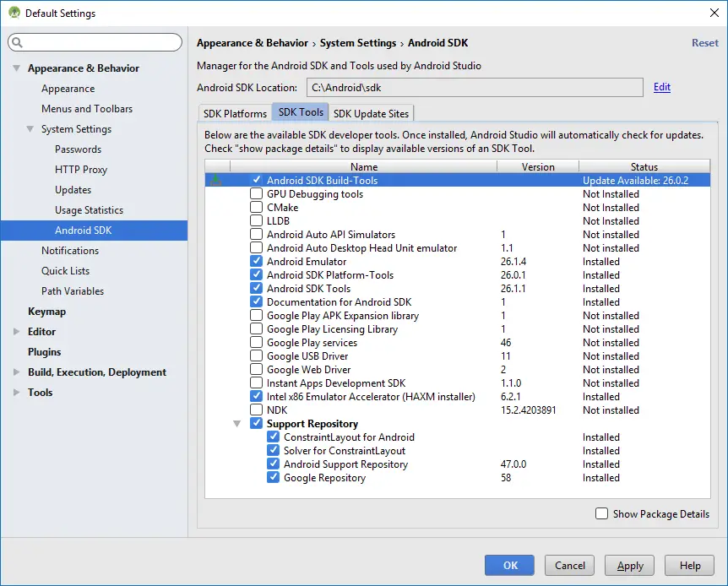Select Updates in the settings tree
The height and width of the screenshot is (586, 728).
point(73,190)
